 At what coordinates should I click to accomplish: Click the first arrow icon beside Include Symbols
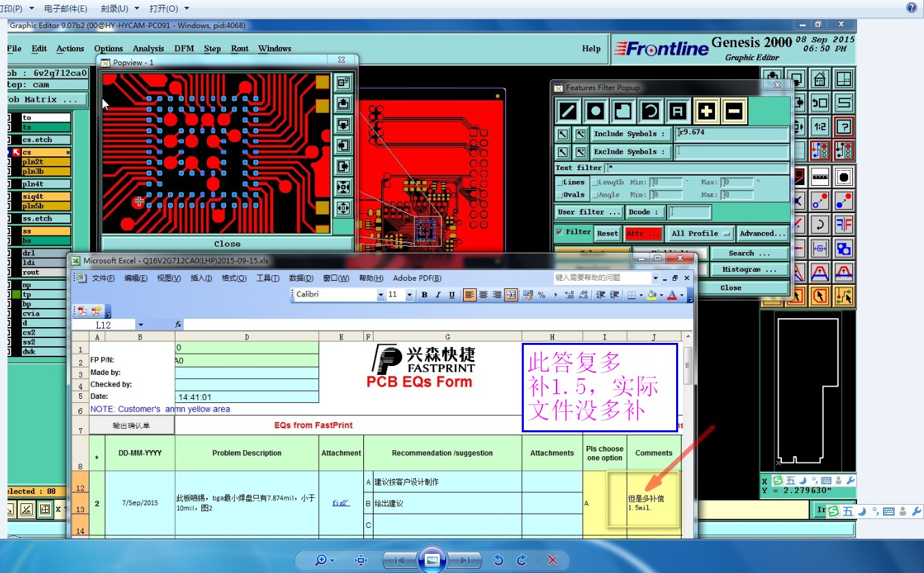pos(563,134)
